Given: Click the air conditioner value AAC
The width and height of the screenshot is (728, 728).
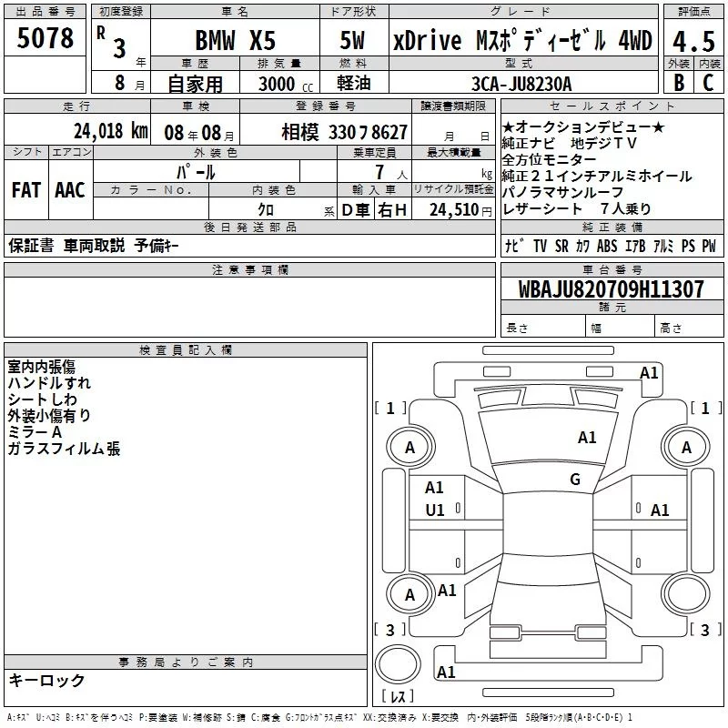Looking at the screenshot, I should click(70, 190).
